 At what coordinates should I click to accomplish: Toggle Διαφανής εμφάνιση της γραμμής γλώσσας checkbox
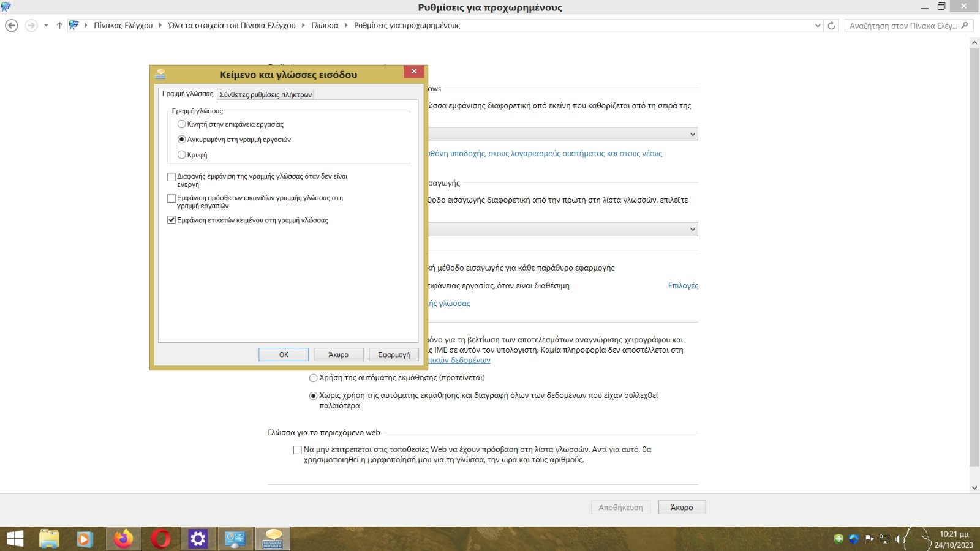[171, 177]
